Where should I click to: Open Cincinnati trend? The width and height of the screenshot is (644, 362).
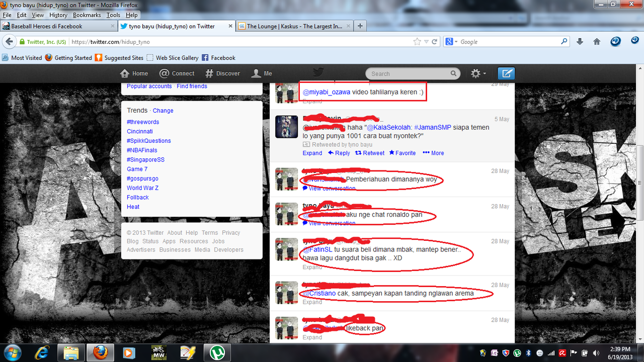[x=140, y=131]
